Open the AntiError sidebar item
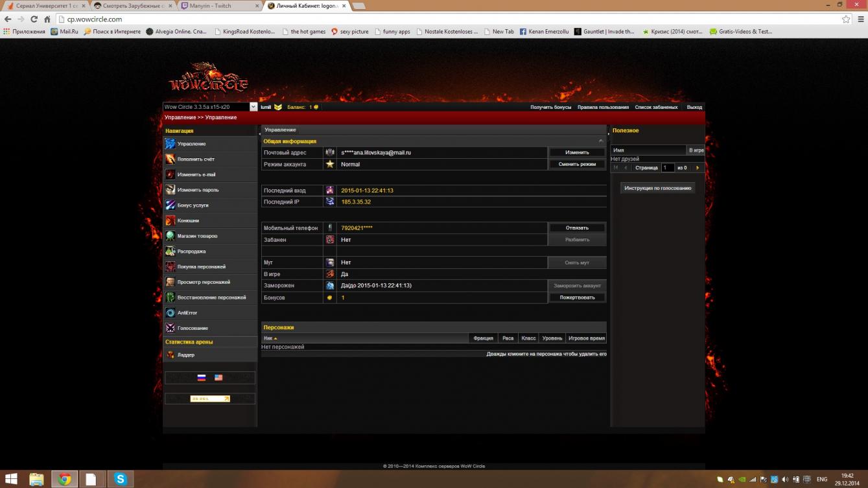Image resolution: width=868 pixels, height=488 pixels. 187,313
